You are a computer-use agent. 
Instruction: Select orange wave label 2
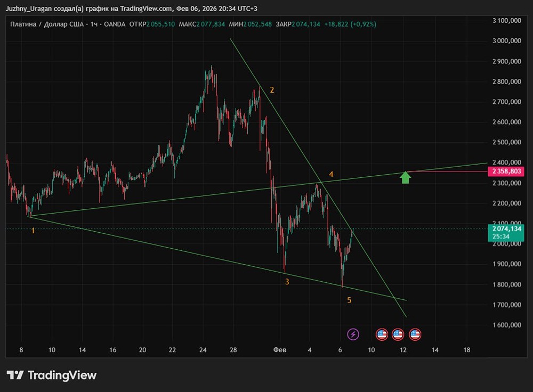pos(272,89)
